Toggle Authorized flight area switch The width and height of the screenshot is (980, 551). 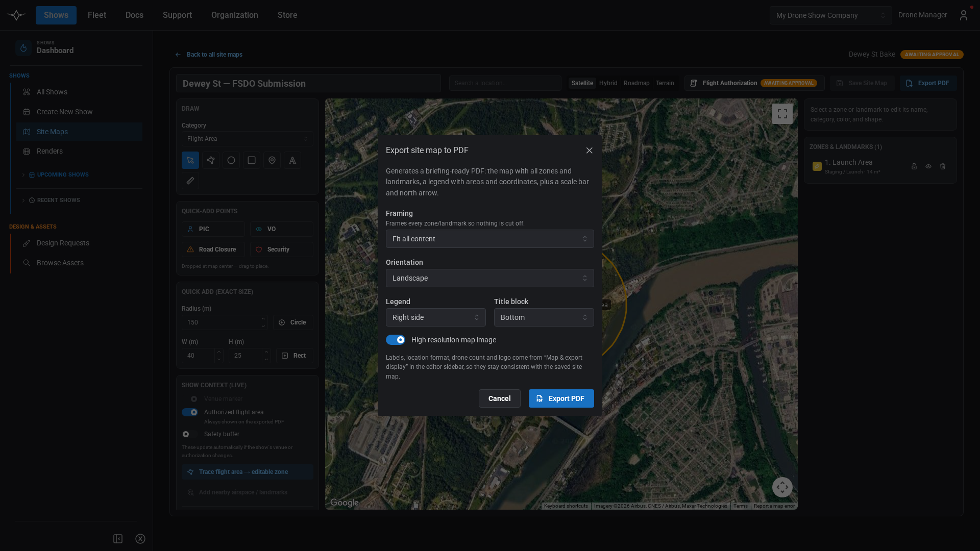(190, 412)
